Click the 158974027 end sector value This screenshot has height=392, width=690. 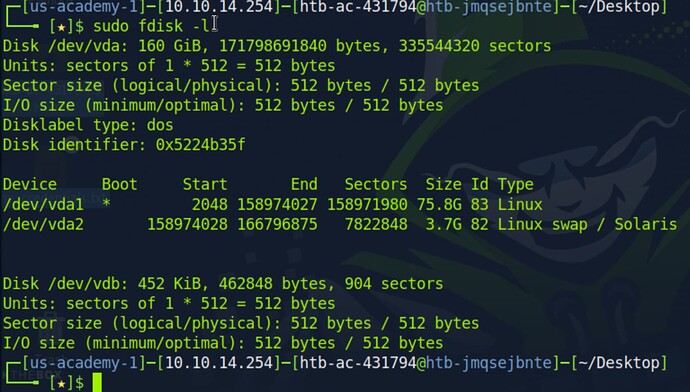pyautogui.click(x=277, y=205)
